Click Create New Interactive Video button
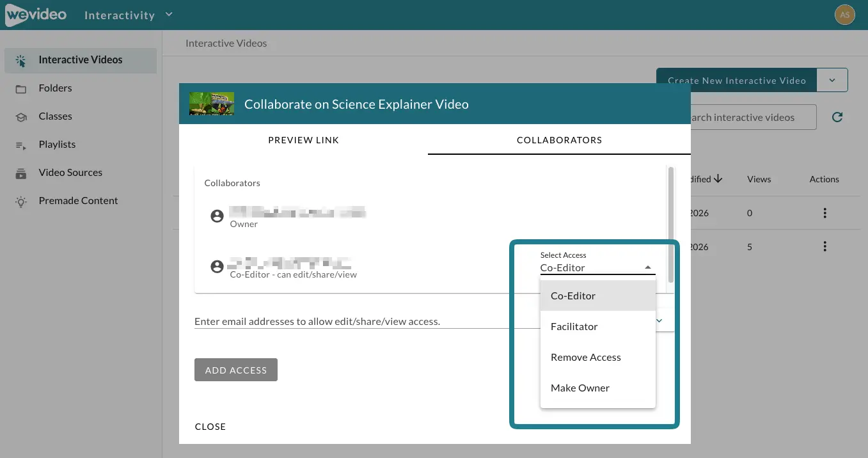Screen dimensions: 868x458 737,81
